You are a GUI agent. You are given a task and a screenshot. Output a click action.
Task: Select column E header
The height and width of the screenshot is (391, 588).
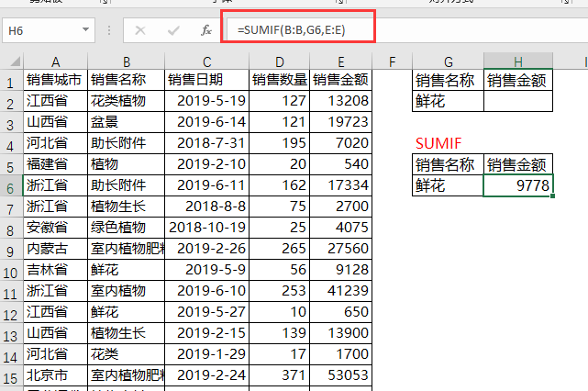coord(340,62)
